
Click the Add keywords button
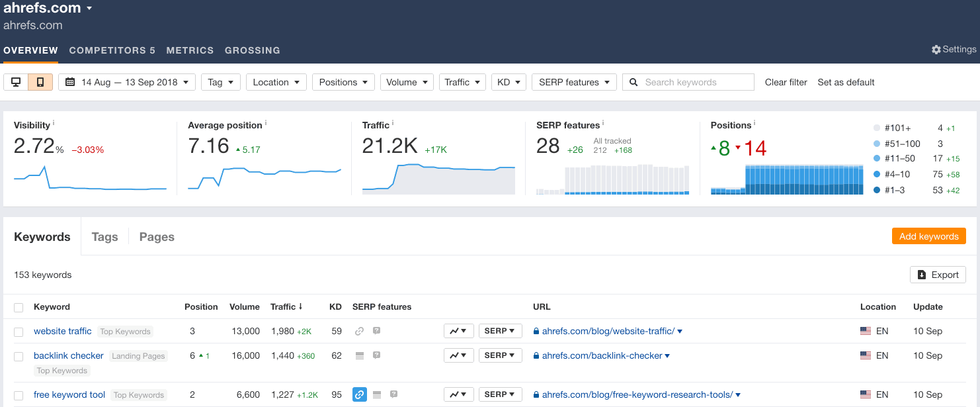(x=928, y=236)
